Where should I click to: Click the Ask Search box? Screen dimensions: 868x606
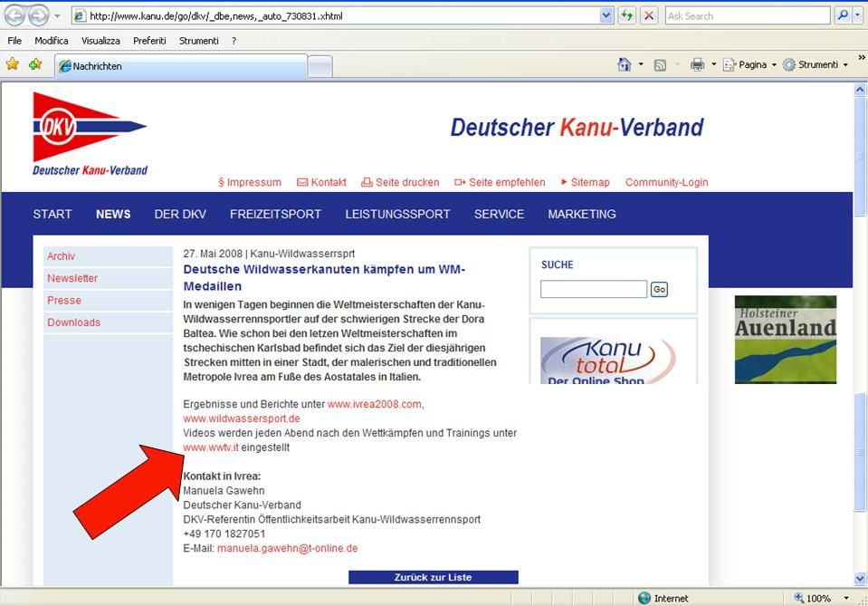[x=748, y=16]
